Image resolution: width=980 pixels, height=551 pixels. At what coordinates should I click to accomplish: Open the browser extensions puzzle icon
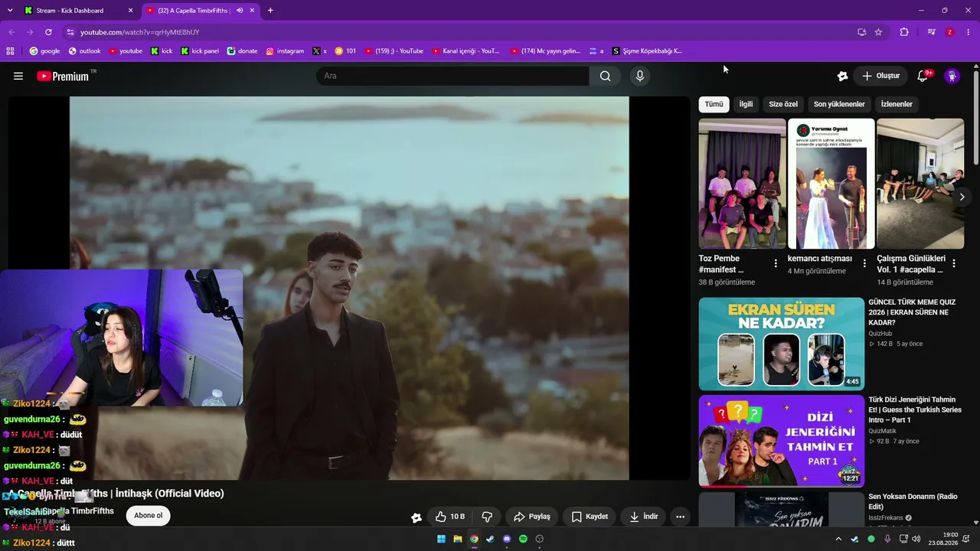(904, 32)
